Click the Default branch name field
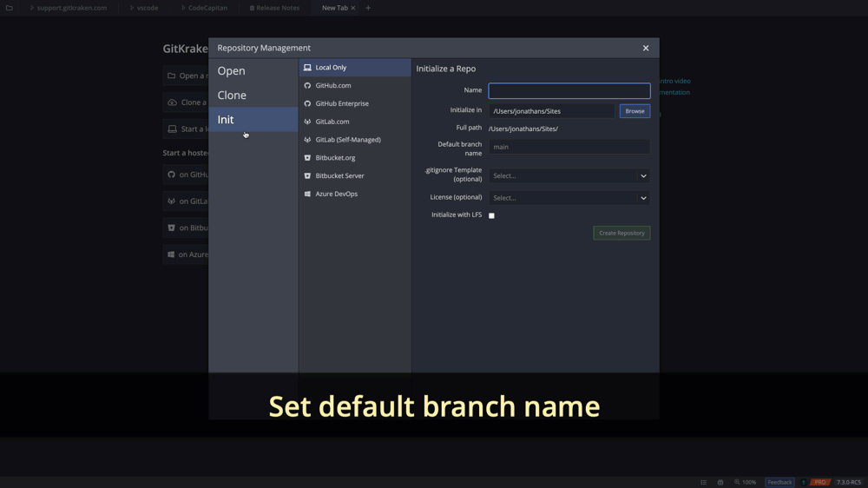Screen dimensions: 868x488 (569, 147)
